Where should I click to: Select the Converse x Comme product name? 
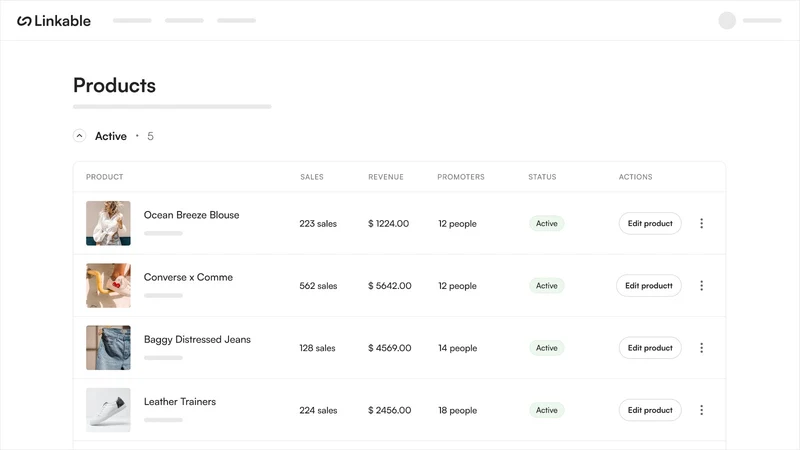point(188,278)
